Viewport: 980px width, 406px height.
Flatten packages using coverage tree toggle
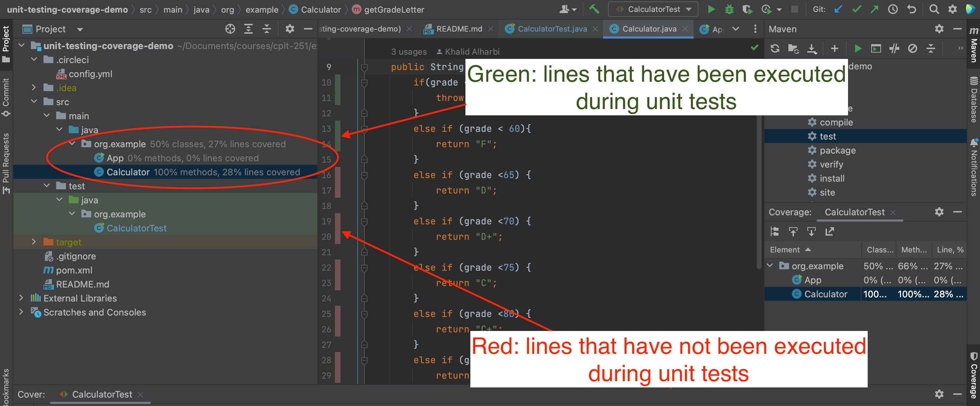775,231
